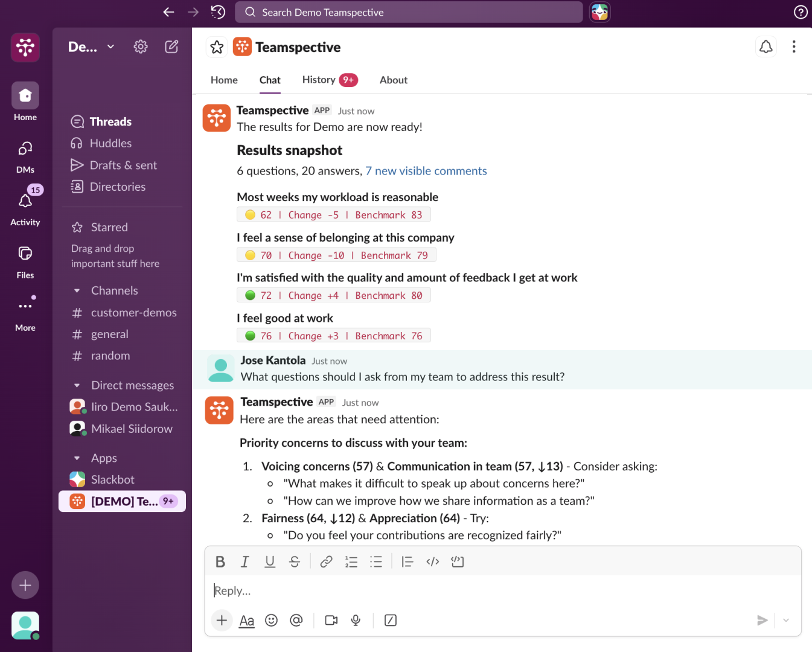This screenshot has height=652, width=812.
Task: Open the send options dropdown arrow
Action: pos(786,620)
